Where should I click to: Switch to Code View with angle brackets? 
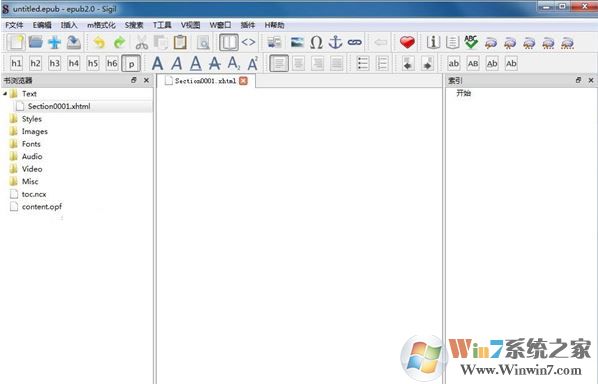coord(248,42)
